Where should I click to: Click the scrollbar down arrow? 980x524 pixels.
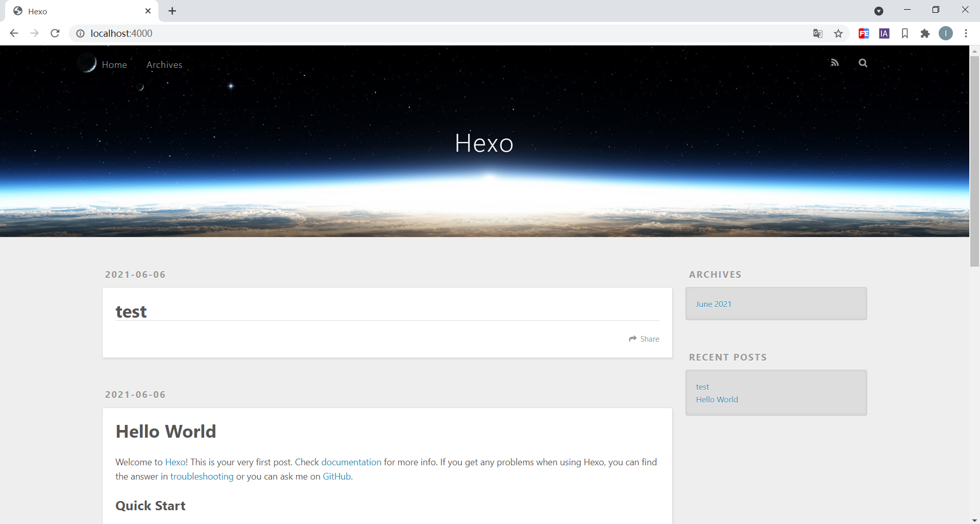(x=974, y=520)
